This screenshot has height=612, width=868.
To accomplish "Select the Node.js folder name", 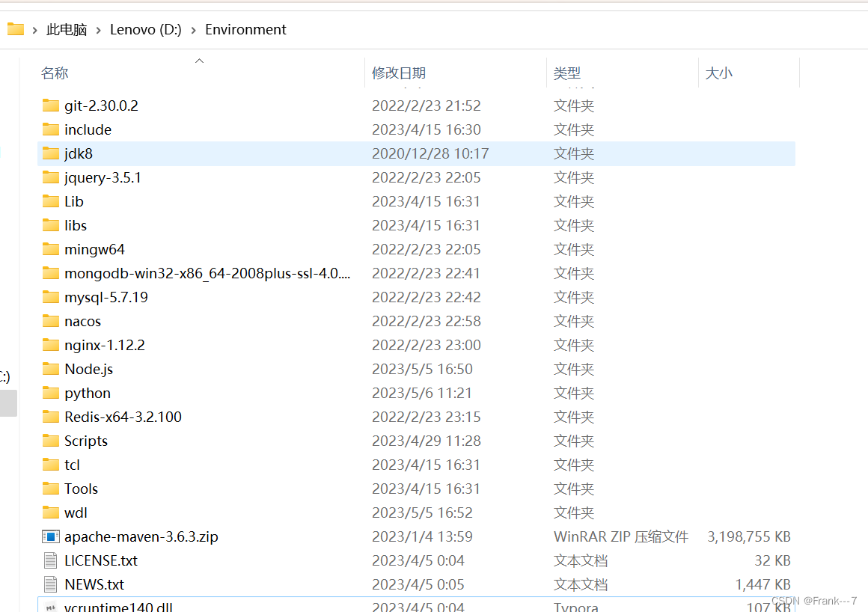I will point(88,369).
